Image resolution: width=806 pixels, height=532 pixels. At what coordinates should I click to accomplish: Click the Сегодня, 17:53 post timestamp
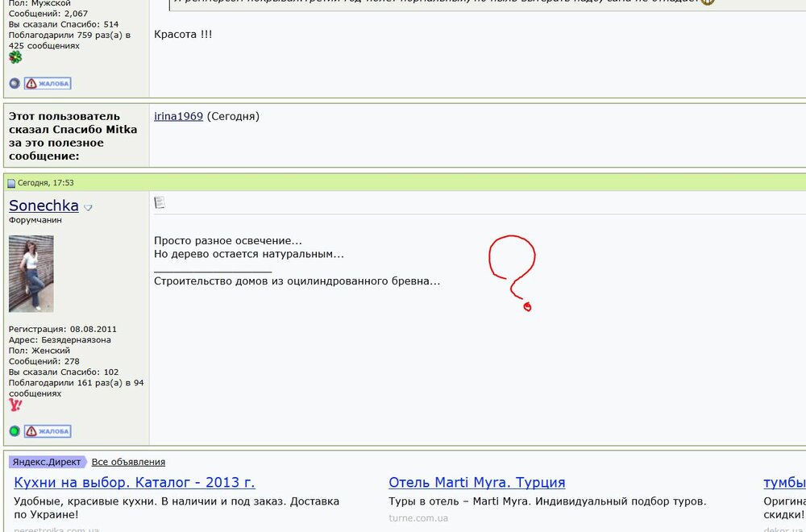click(x=46, y=183)
